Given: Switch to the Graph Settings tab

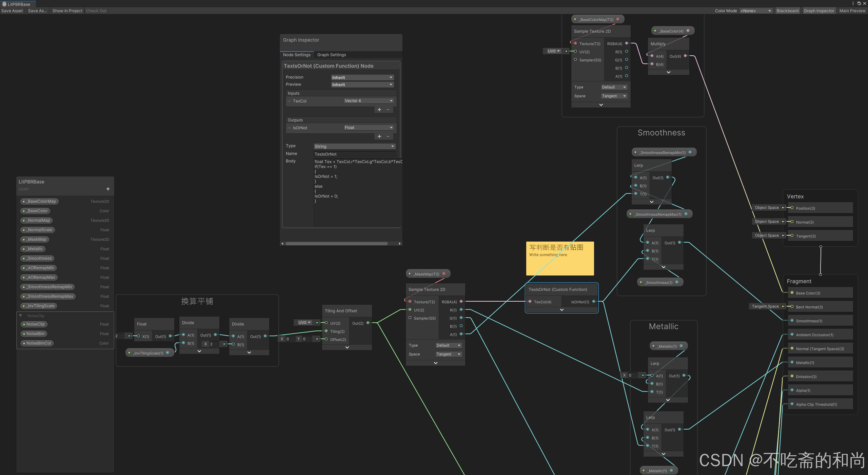Looking at the screenshot, I should coord(331,55).
